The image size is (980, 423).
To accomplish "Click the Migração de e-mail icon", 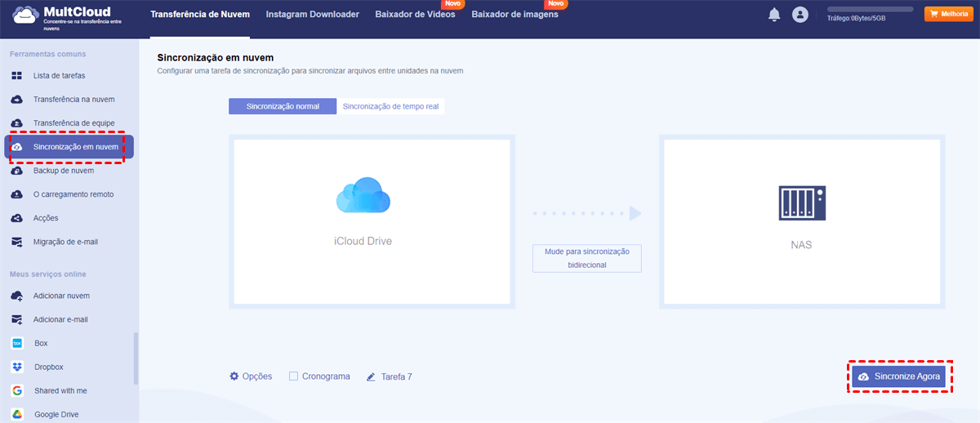I will coord(17,242).
